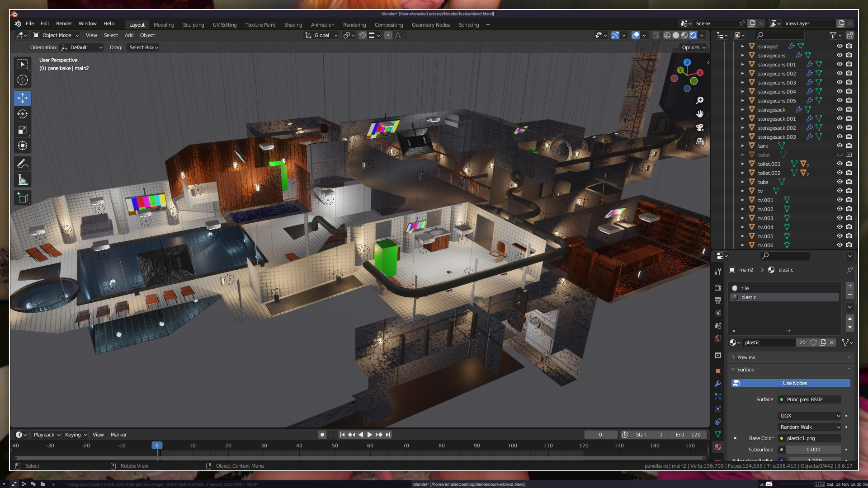Hide the tank object in viewport
Viewport: 868px width, 488px height.
pyautogui.click(x=839, y=145)
